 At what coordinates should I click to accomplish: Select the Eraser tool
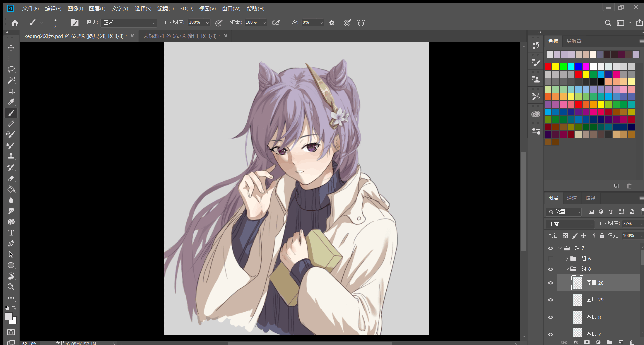tap(11, 178)
